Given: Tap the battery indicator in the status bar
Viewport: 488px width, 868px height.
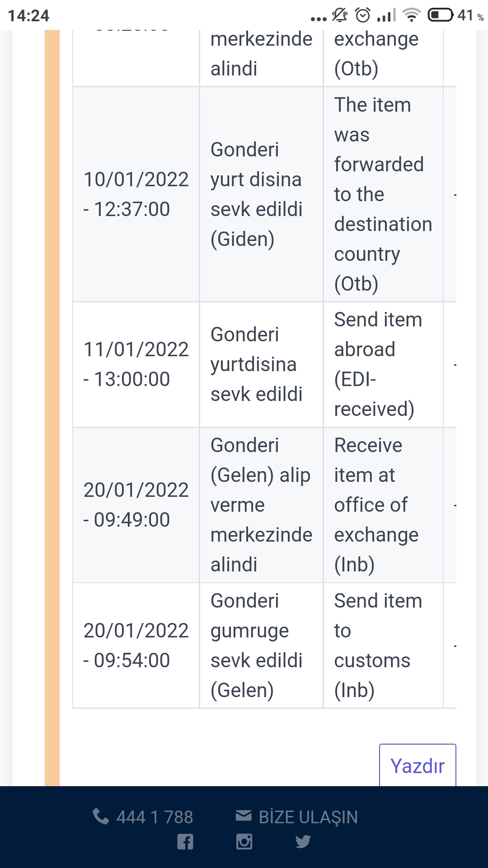Looking at the screenshot, I should (441, 15).
